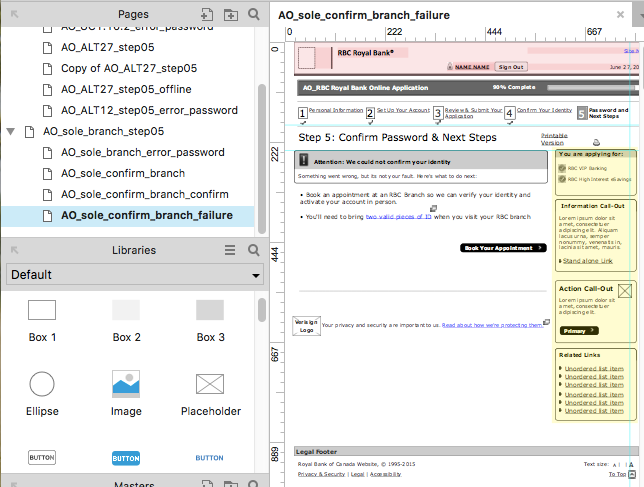Select the outlined Button widget
This screenshot has height=487, width=644.
(x=42, y=457)
